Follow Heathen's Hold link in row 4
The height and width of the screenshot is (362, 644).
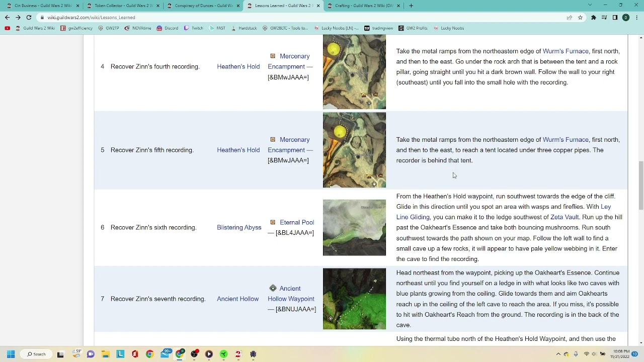tap(238, 66)
